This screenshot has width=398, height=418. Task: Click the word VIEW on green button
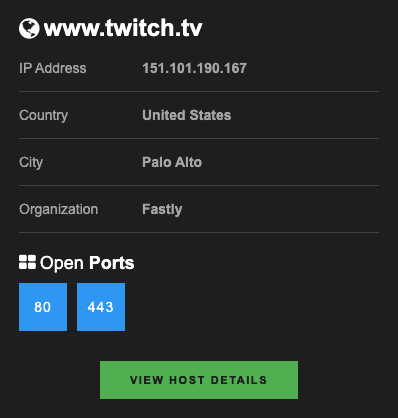[x=147, y=380]
